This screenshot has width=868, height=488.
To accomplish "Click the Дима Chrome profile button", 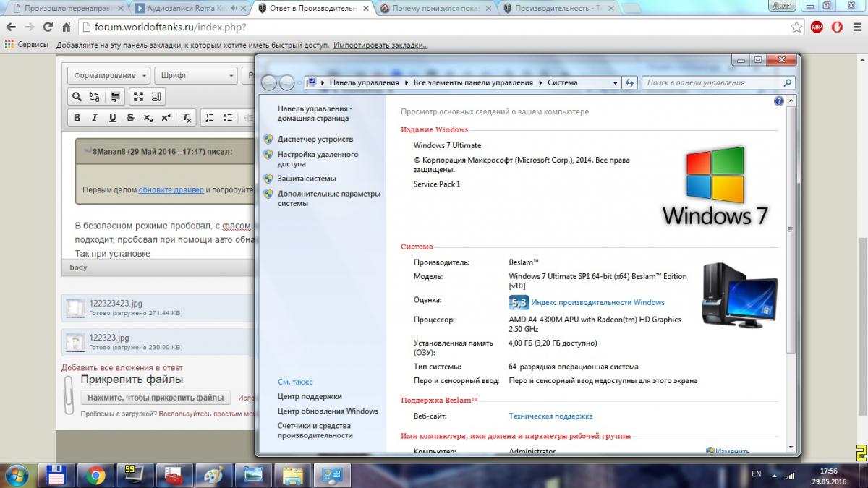I will click(783, 5).
